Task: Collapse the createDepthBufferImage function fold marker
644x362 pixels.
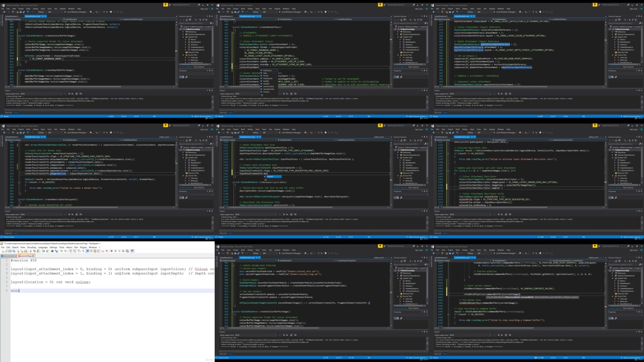Action: coord(19,70)
